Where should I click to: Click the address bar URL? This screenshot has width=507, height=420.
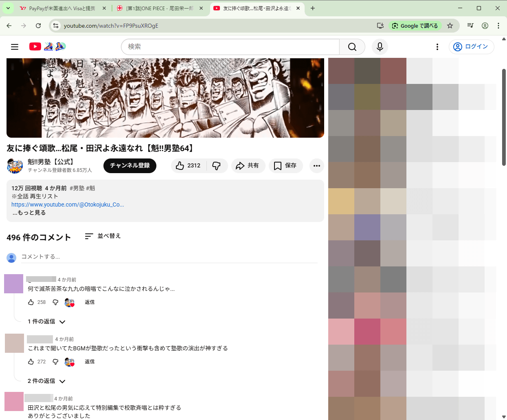point(111,26)
